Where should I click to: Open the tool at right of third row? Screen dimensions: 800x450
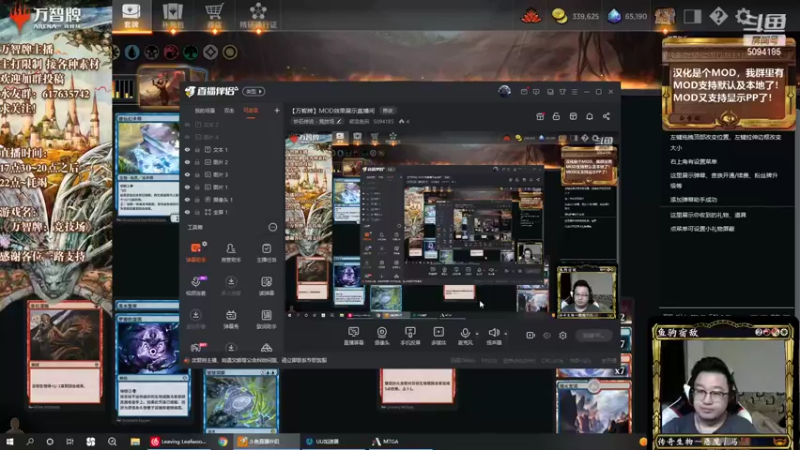(x=266, y=319)
